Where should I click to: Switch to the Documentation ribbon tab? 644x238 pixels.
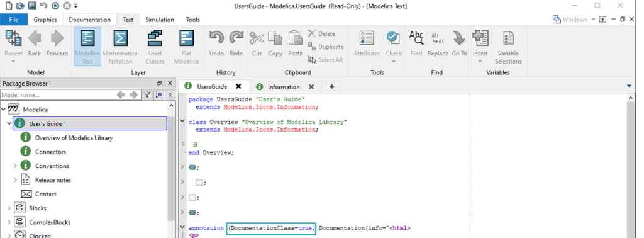(x=89, y=20)
